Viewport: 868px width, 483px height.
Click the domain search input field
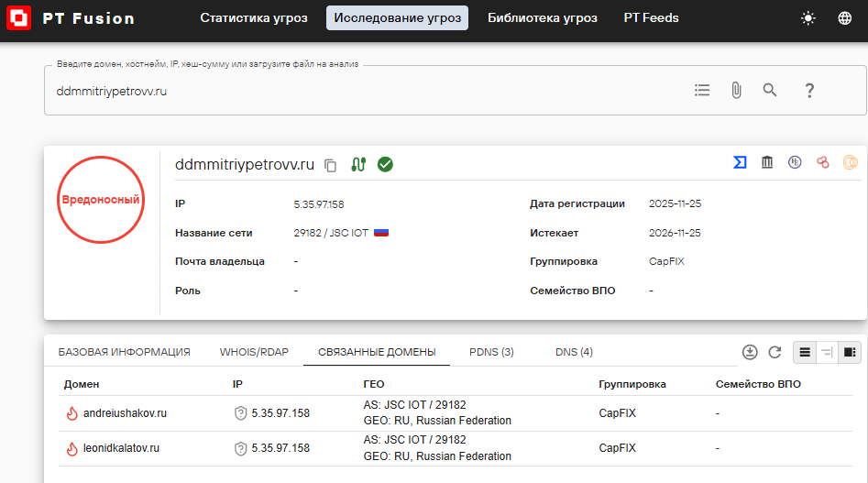367,92
